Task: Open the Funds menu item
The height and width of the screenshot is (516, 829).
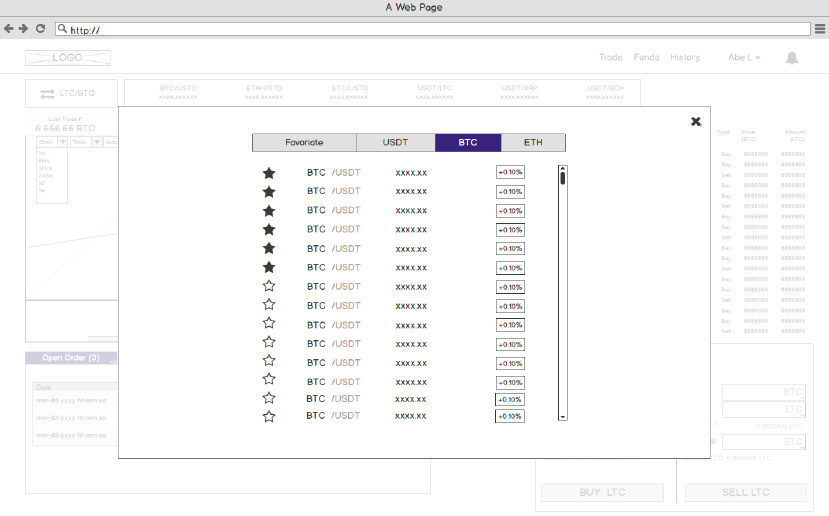Action: click(x=646, y=57)
